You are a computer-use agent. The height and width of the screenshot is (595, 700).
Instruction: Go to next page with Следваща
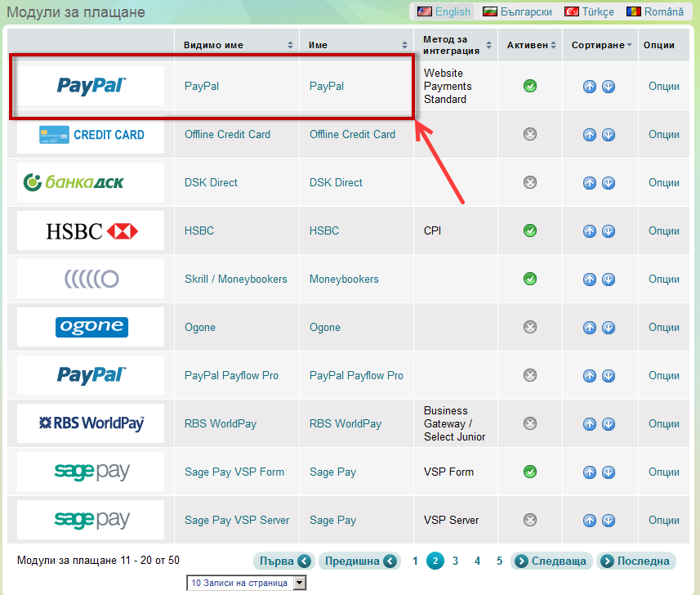(551, 561)
